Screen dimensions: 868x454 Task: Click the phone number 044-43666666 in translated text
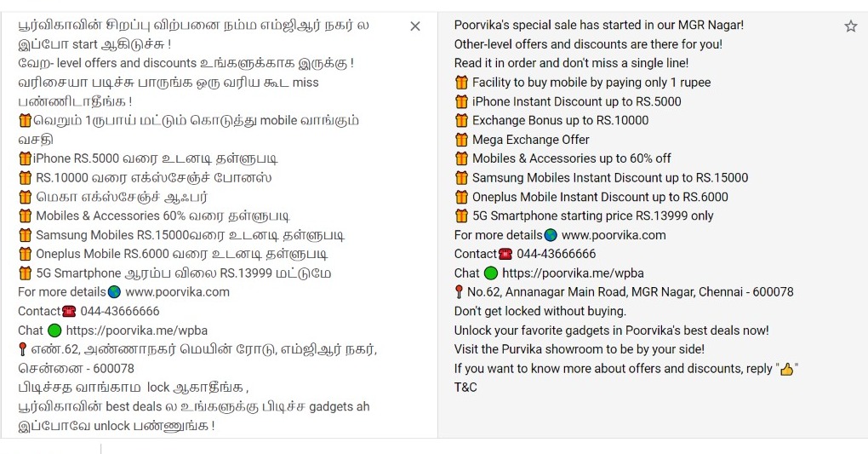tap(556, 254)
